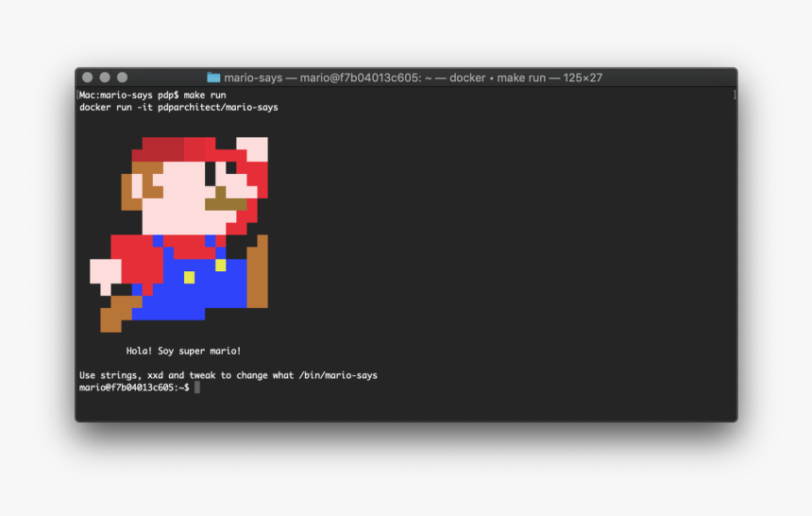Screen dimensions: 812x516
Task: Close the terminal window with the first traffic-light button
Action: [x=88, y=77]
